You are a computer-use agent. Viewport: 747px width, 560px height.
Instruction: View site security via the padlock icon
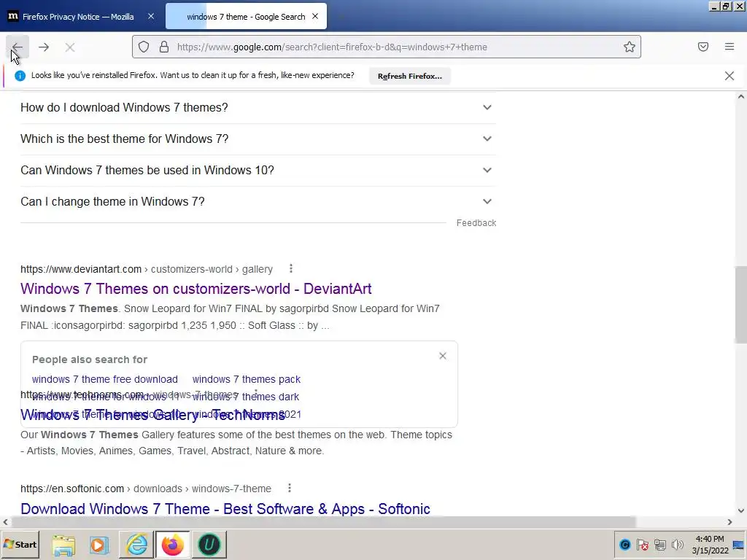(x=164, y=47)
